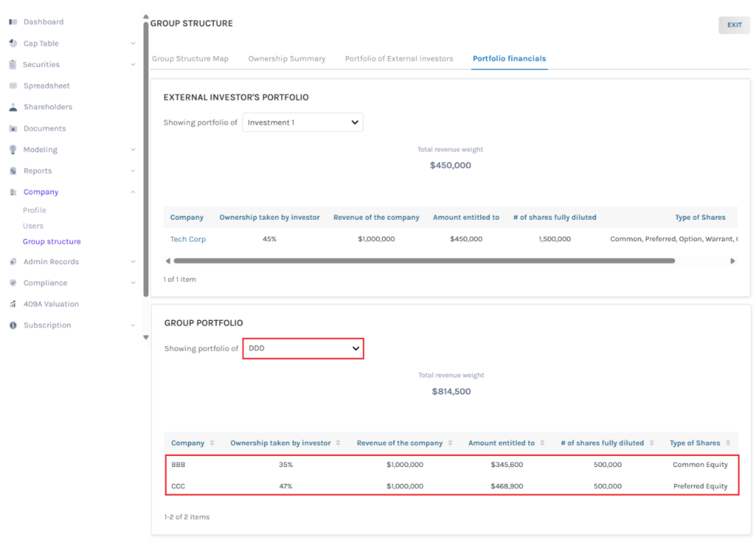Select the Cap Table sidebar icon
The height and width of the screenshot is (540, 756).
[12, 43]
